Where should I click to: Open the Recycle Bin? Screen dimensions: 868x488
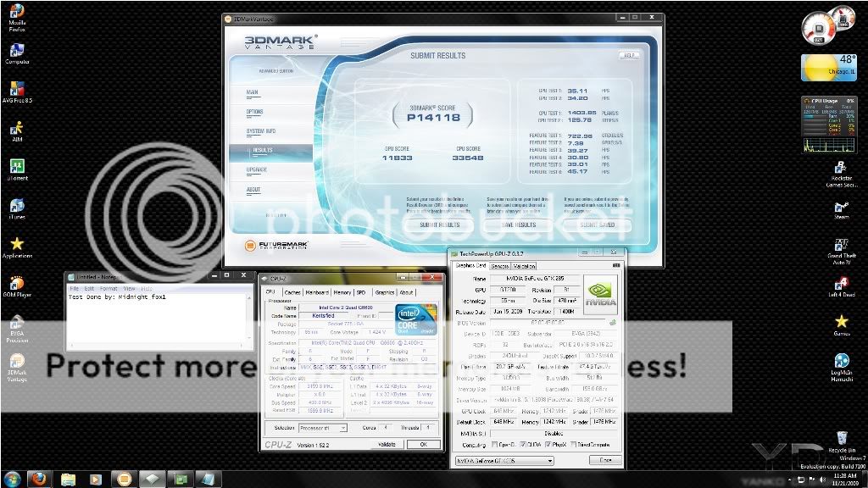tap(841, 438)
